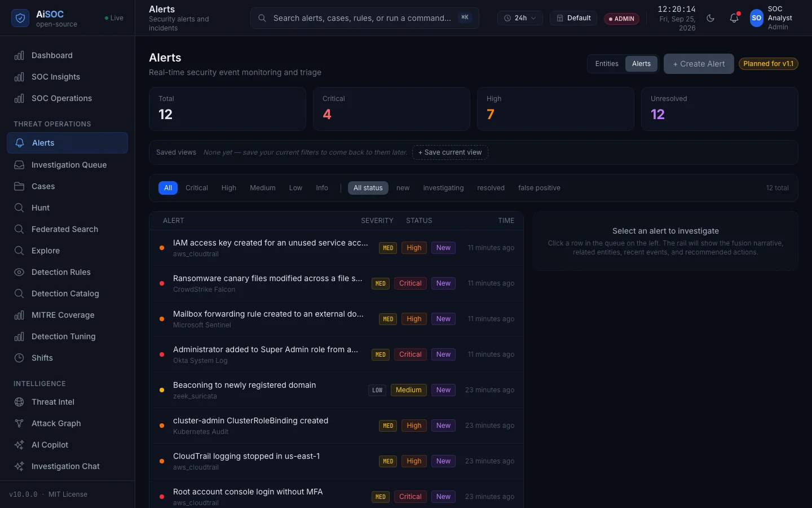This screenshot has height=508, width=812.
Task: Click the Attack Graph icon
Action: 19,423
